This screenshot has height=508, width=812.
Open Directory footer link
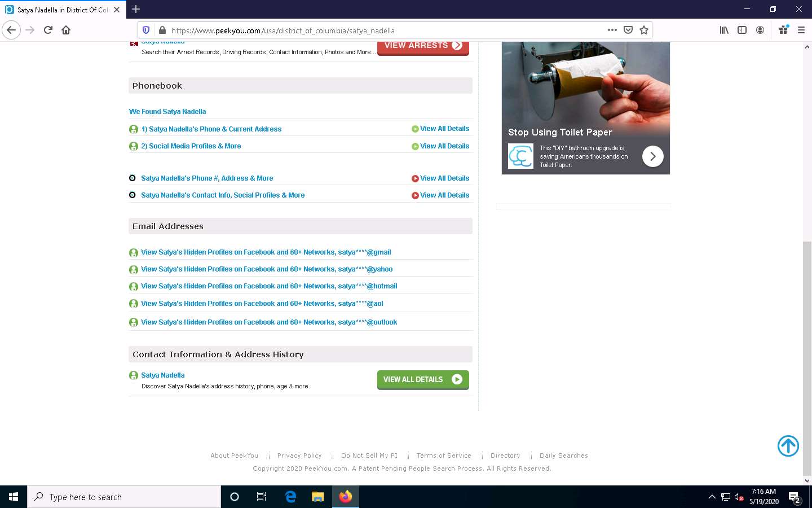[x=505, y=456]
